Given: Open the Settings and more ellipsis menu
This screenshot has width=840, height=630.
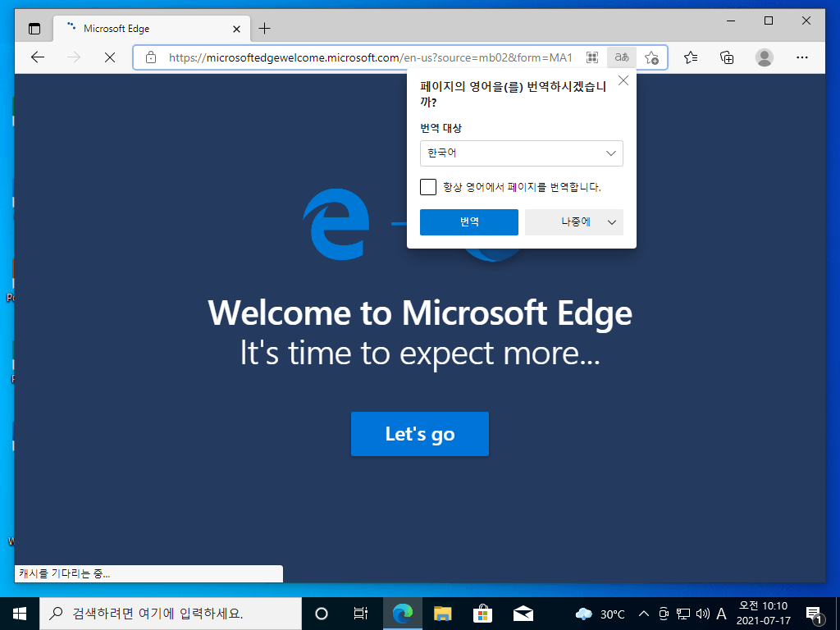Looking at the screenshot, I should pos(802,57).
